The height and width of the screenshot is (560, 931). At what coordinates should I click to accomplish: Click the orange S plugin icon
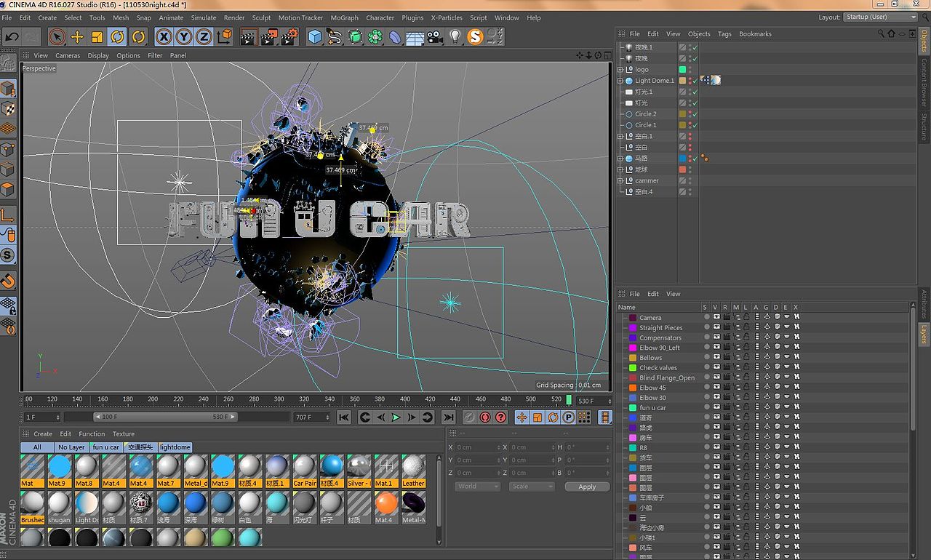tap(475, 36)
